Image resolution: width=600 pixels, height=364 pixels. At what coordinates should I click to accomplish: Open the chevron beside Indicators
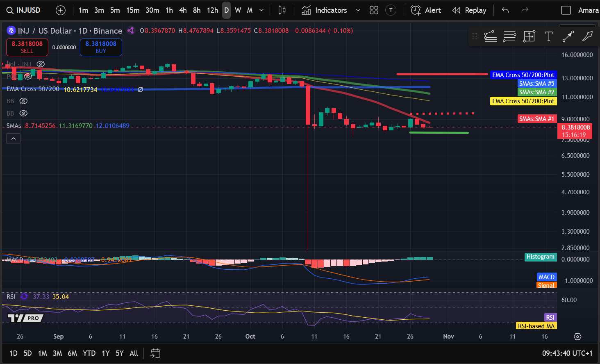point(358,10)
